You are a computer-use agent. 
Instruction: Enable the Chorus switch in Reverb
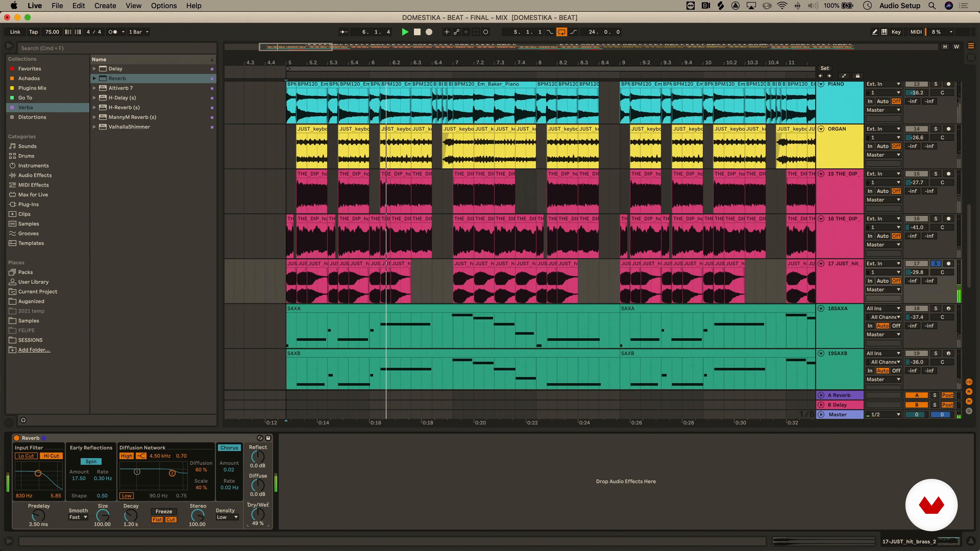(229, 448)
